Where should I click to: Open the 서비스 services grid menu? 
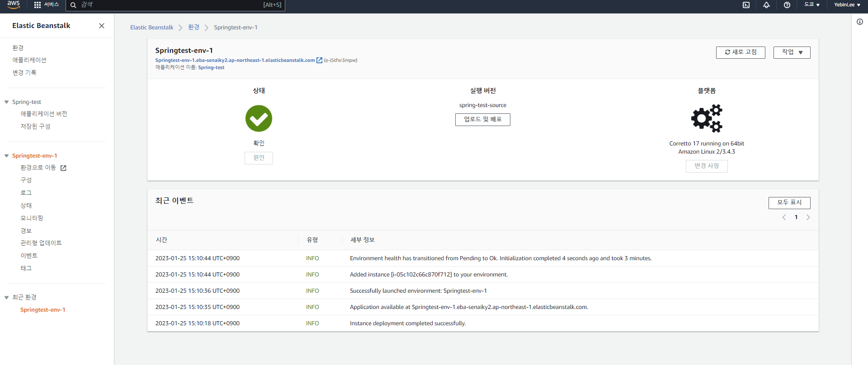point(47,5)
